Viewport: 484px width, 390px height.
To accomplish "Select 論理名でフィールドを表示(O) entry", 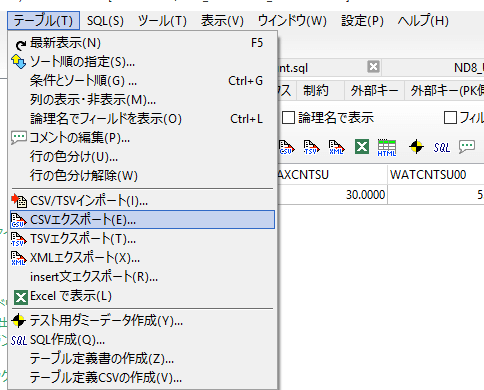I will click(143, 119).
